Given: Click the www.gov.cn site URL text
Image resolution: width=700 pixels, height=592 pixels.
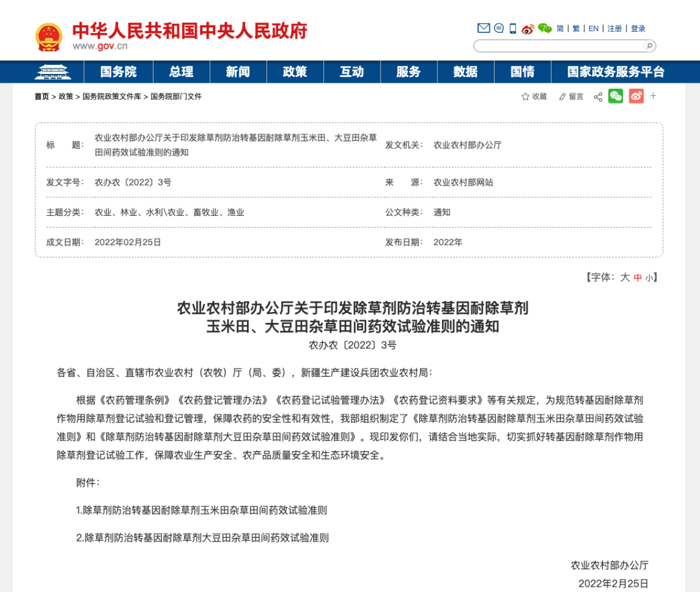Looking at the screenshot, I should coord(100,46).
